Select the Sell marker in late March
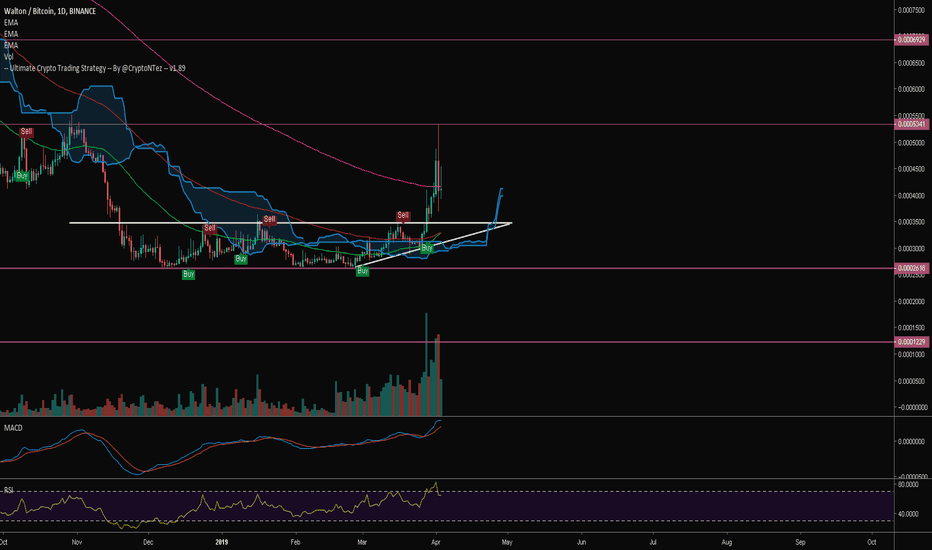Viewport: 932px width, 550px height. (x=403, y=215)
